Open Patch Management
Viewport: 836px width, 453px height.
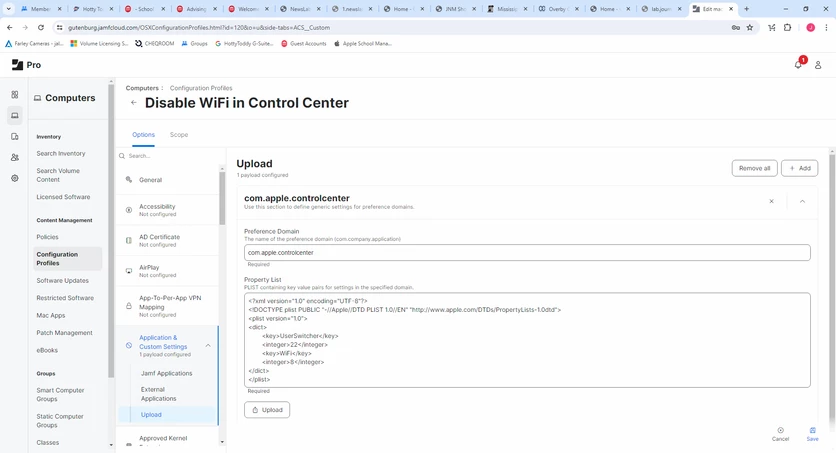point(65,333)
